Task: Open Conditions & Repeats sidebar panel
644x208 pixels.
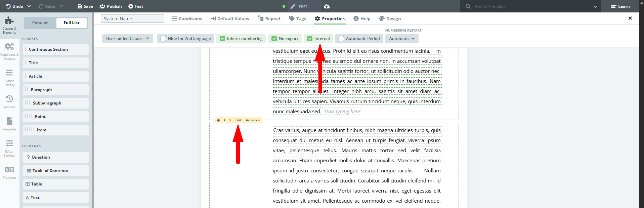Action: (x=9, y=51)
